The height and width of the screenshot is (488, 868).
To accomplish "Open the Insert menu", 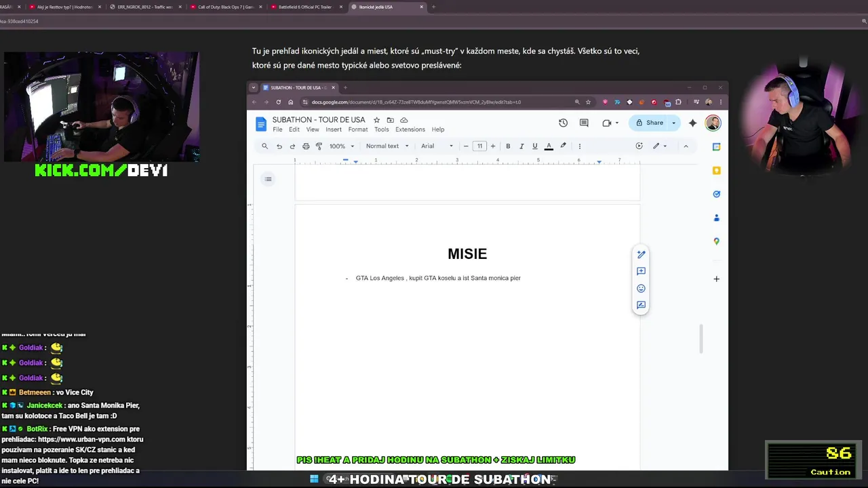I will point(334,129).
